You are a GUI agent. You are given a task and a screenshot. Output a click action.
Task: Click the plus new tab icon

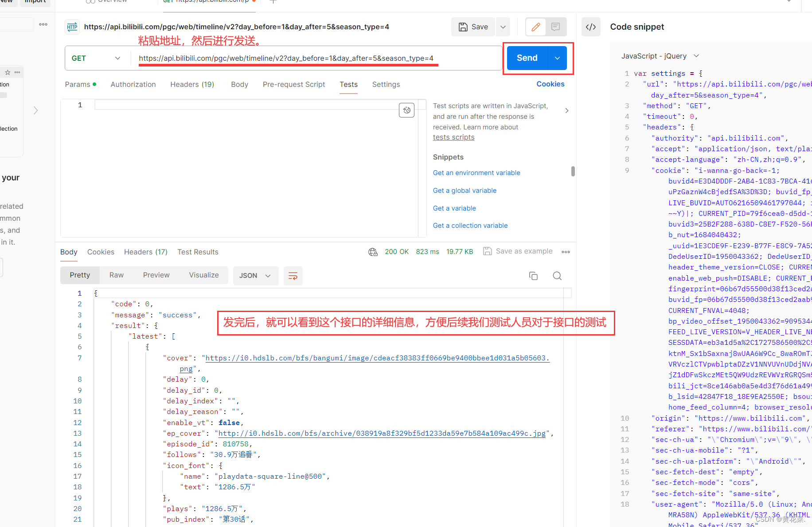[273, 2]
